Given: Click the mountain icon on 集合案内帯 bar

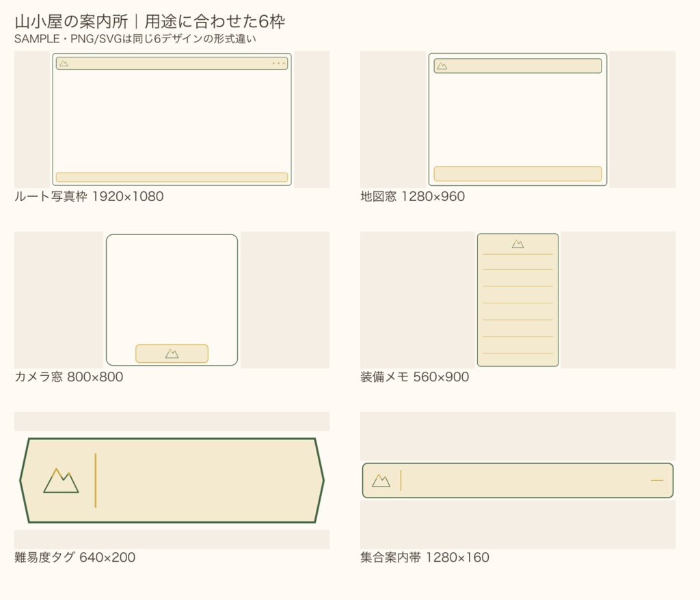Looking at the screenshot, I should tap(381, 480).
